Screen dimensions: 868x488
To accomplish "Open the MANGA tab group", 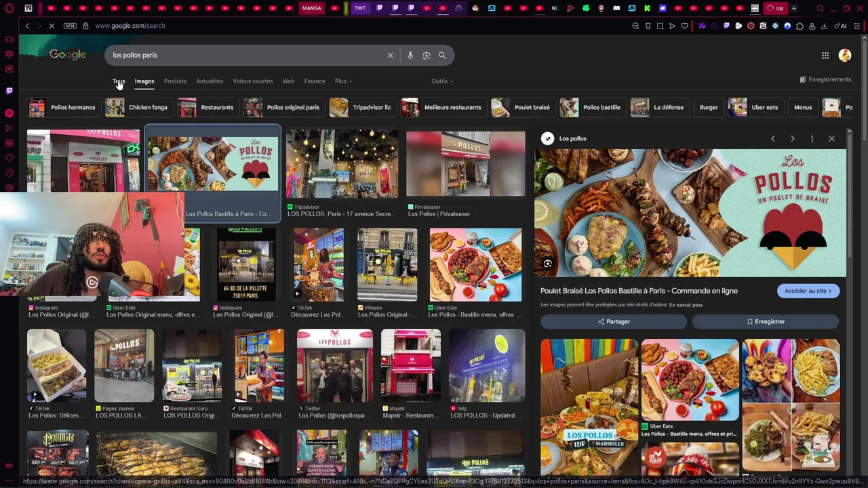I will (x=311, y=9).
